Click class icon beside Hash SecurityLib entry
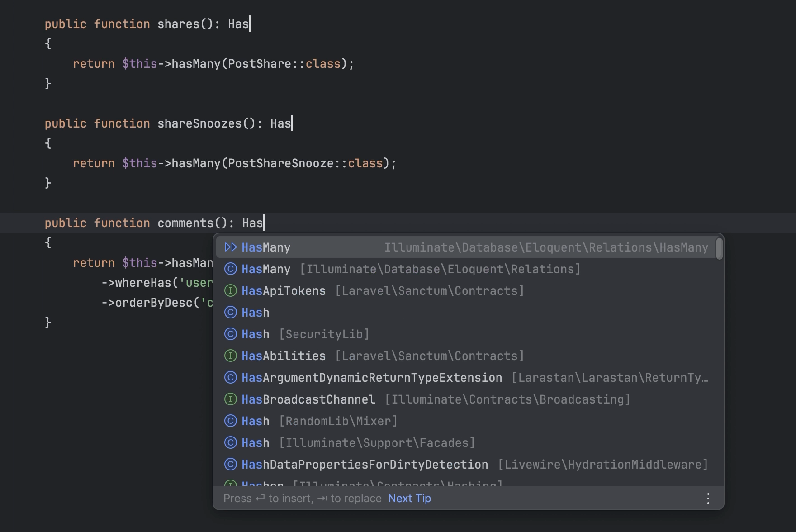 click(x=231, y=334)
